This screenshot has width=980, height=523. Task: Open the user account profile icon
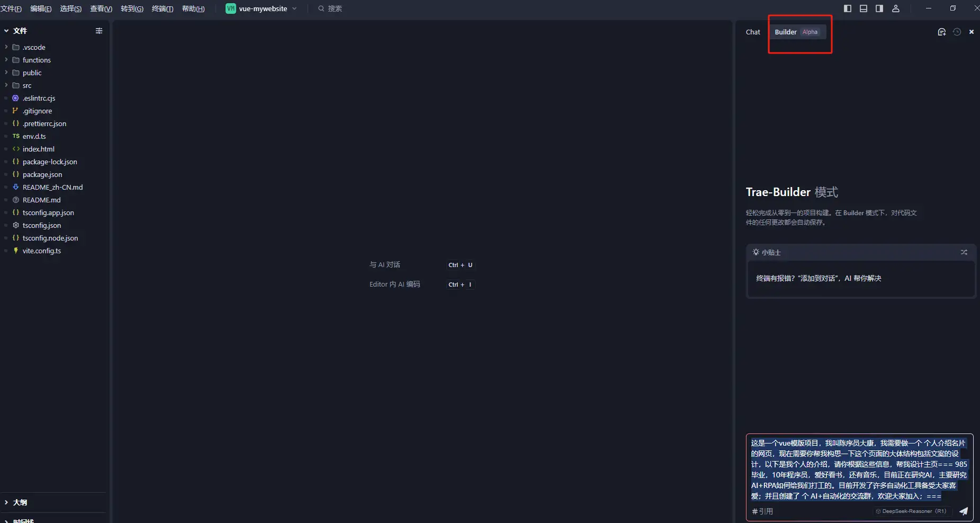896,8
